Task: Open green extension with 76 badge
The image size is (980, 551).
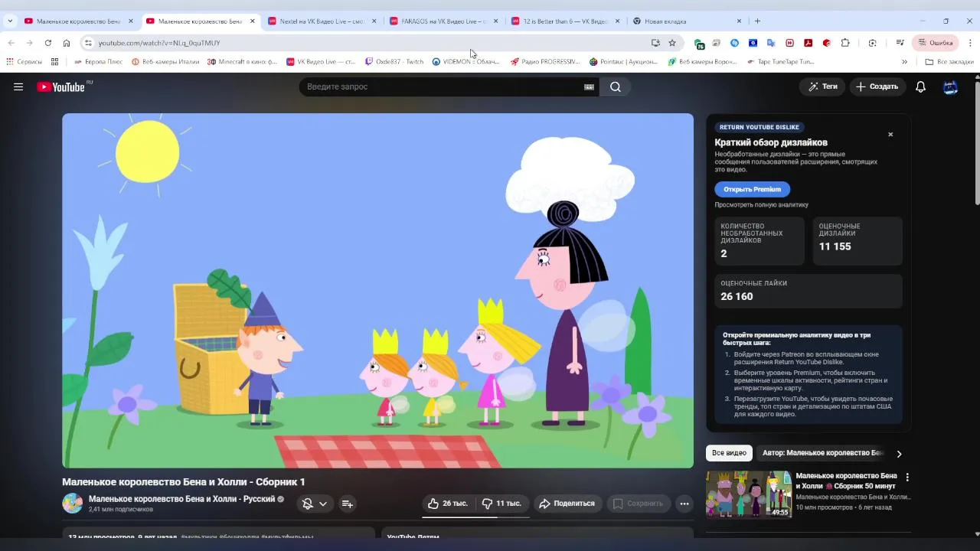Action: click(699, 44)
